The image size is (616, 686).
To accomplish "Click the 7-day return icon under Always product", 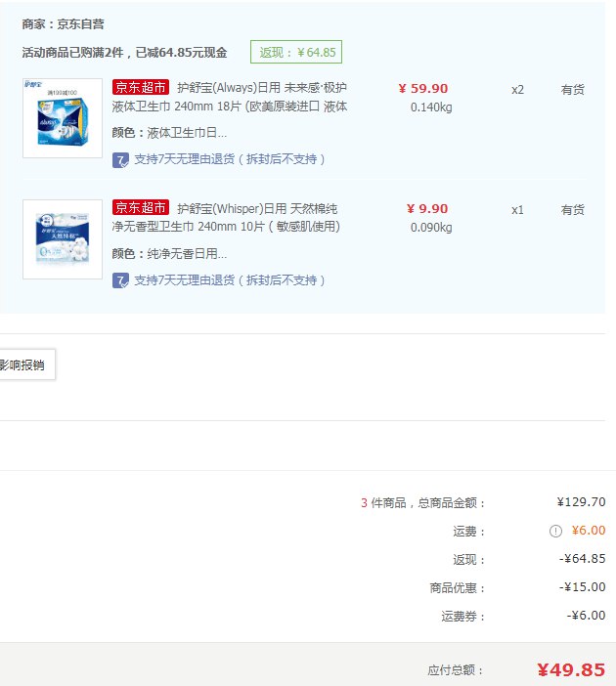I will (x=120, y=159).
